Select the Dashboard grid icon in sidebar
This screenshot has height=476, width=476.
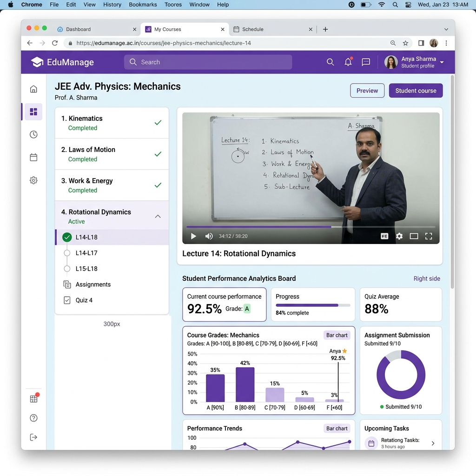click(33, 112)
